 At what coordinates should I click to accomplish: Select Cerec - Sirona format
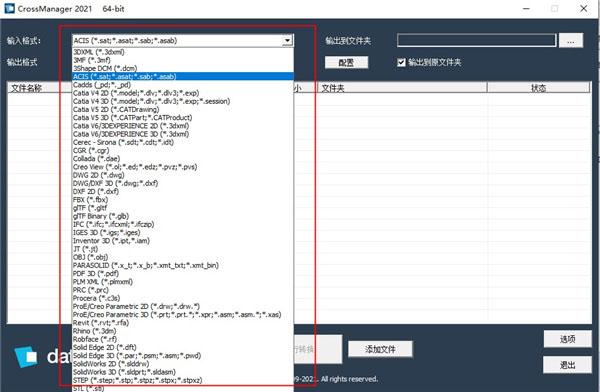183,142
